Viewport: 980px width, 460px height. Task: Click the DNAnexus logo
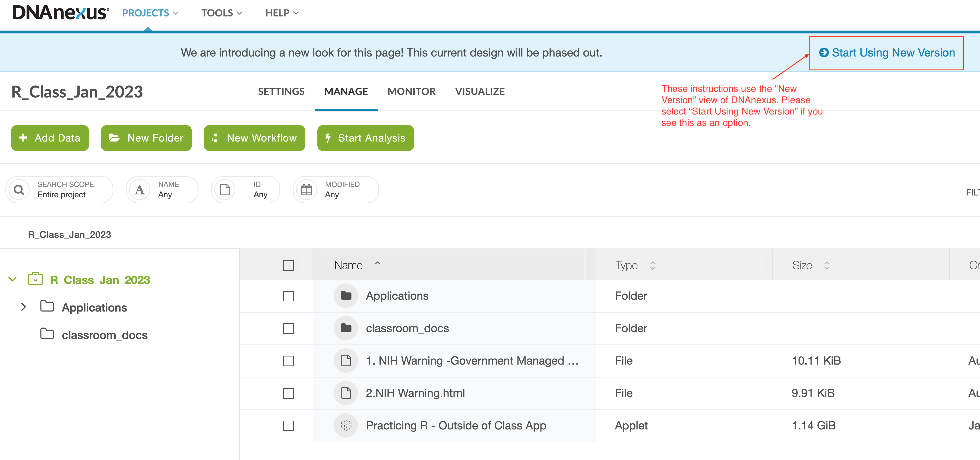pyautogui.click(x=60, y=13)
